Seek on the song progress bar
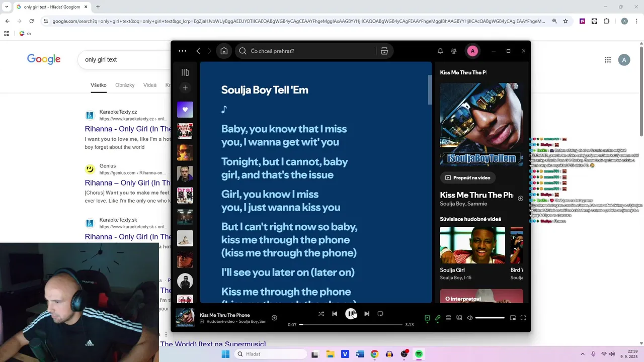The width and height of the screenshot is (644, 362). (351, 325)
